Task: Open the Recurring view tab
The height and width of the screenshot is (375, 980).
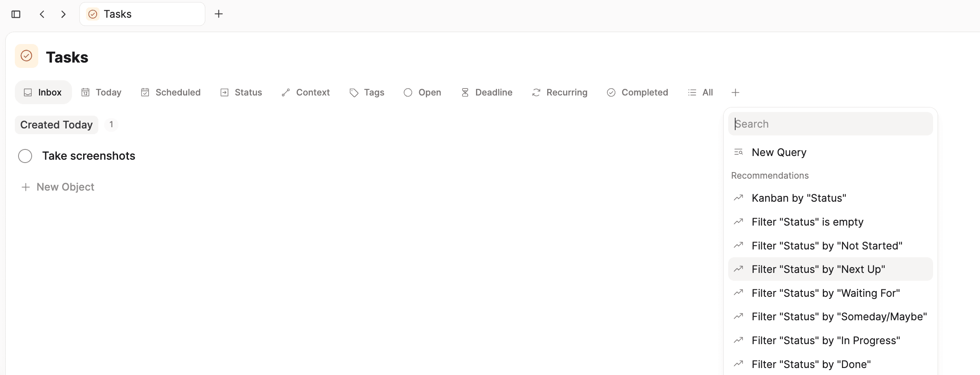Action: (x=560, y=92)
